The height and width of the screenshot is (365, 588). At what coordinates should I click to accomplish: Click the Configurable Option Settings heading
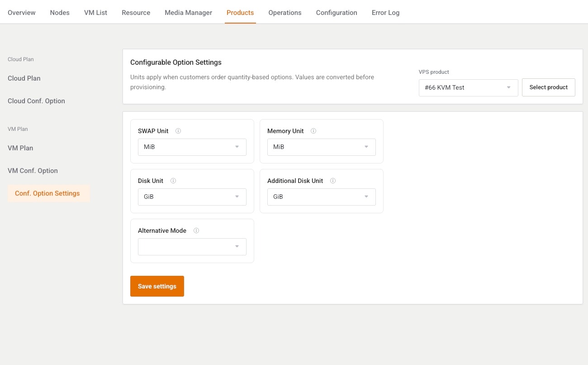(176, 62)
